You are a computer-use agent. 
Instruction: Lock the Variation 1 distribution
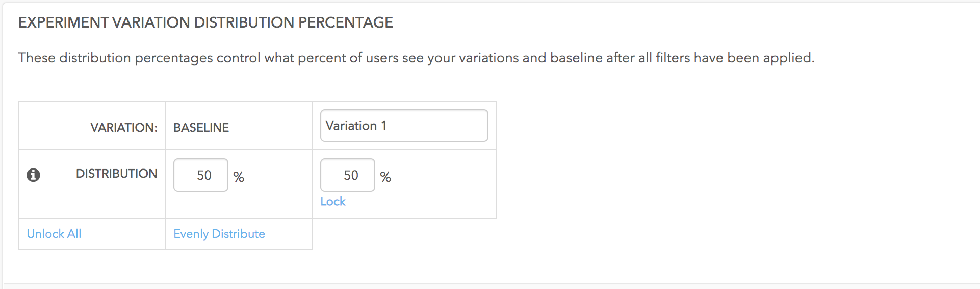(332, 201)
